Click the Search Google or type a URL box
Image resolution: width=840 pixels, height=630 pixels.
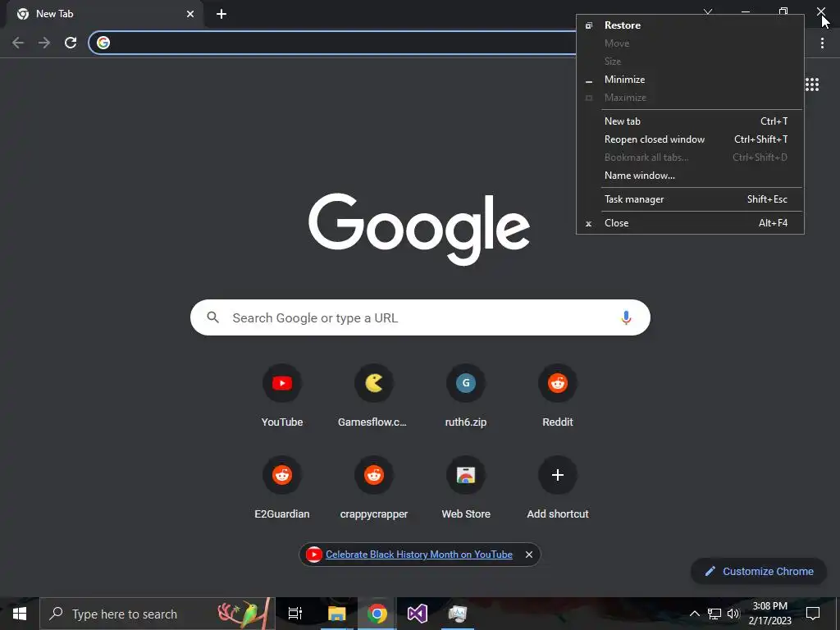(420, 317)
